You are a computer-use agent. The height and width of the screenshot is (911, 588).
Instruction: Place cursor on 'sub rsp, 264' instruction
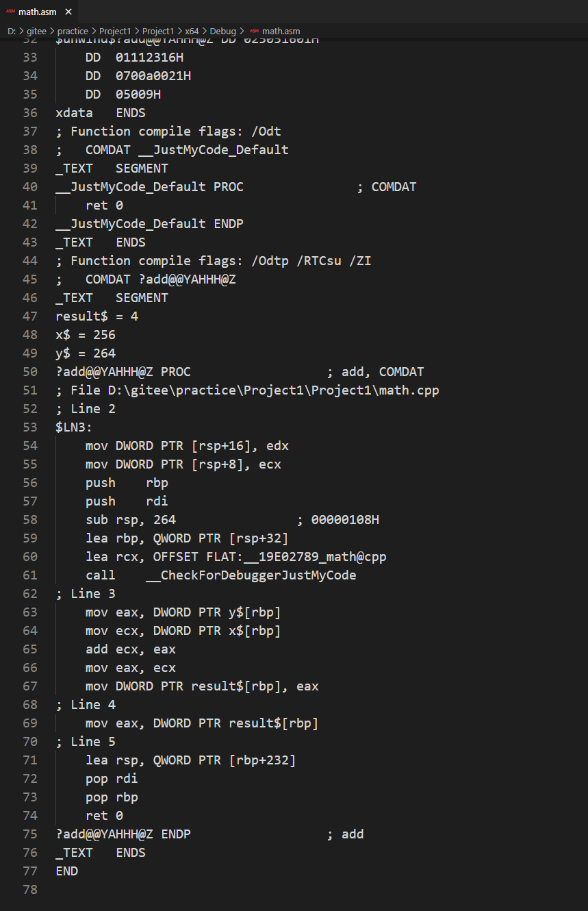(131, 520)
